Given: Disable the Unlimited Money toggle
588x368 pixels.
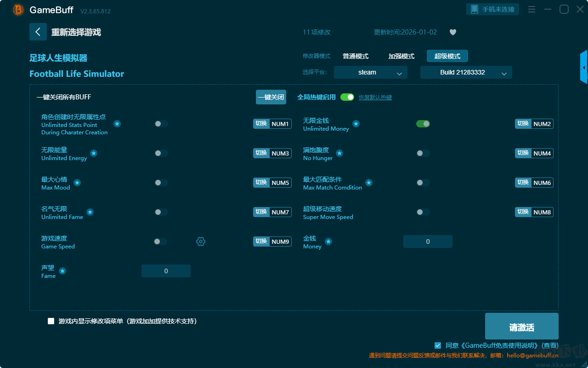Looking at the screenshot, I should (x=423, y=124).
